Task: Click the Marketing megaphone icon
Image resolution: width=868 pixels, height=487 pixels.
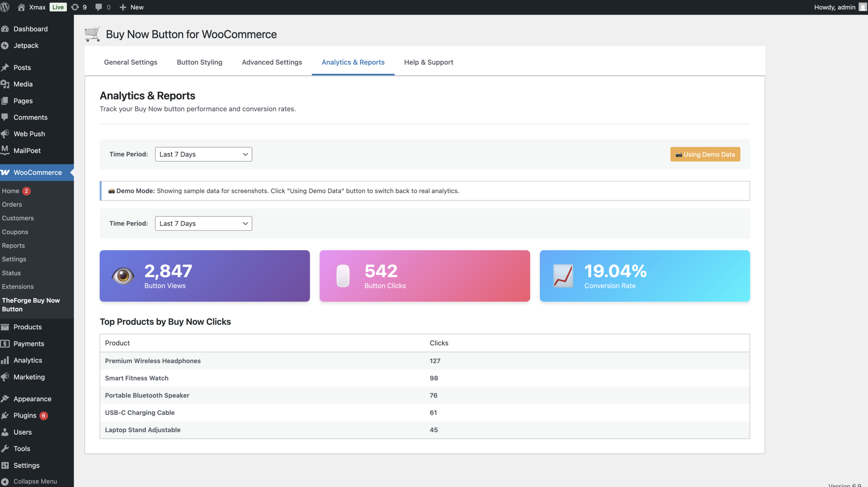Action: [x=5, y=377]
